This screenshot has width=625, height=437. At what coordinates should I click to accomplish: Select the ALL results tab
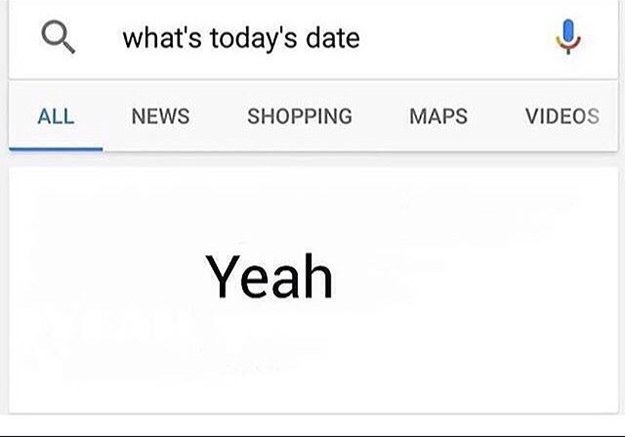(55, 116)
